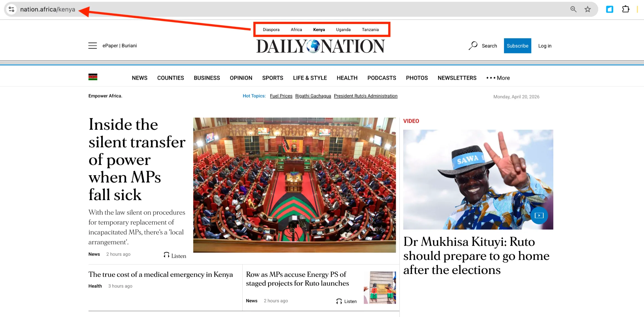The height and width of the screenshot is (317, 644).
Task: Click the News label under Energy PS story
Action: pyautogui.click(x=251, y=301)
